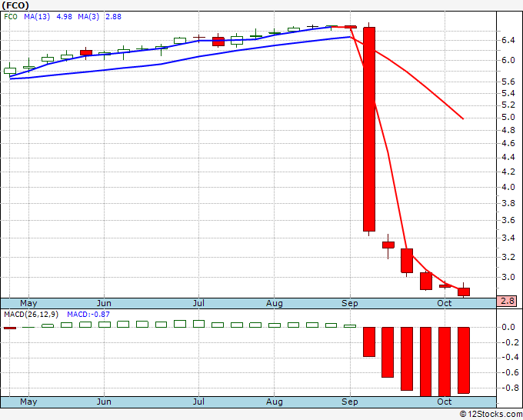Image resolution: width=523 pixels, height=420 pixels.
Task: Click the May label on price chart axis
Action: [x=28, y=303]
